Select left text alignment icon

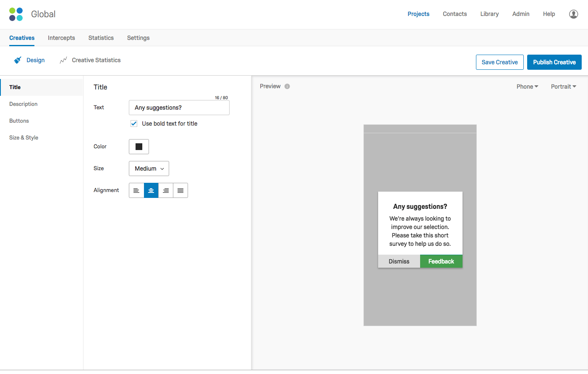click(x=136, y=190)
